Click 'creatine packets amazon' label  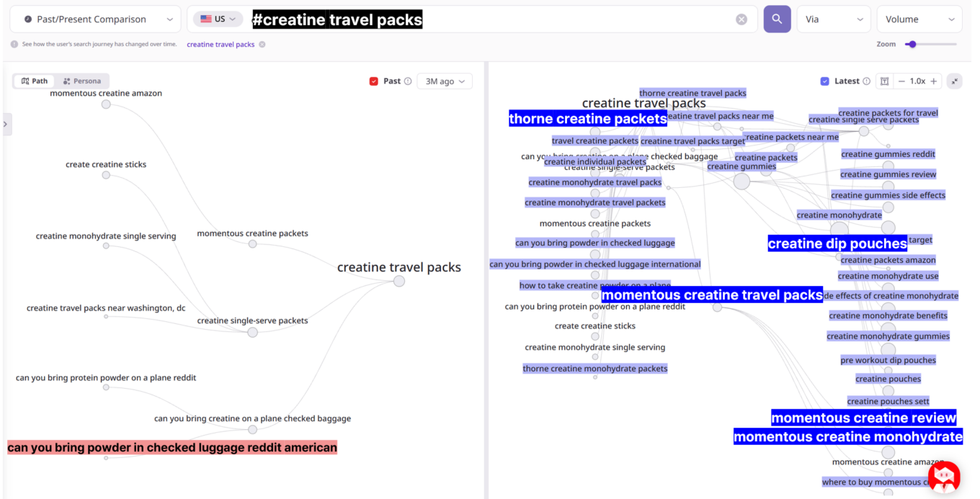(888, 260)
